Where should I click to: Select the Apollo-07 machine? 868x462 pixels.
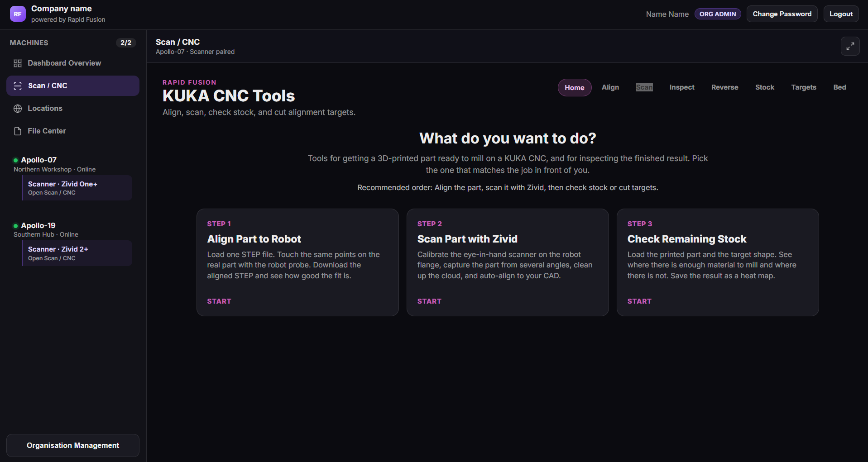(39, 160)
